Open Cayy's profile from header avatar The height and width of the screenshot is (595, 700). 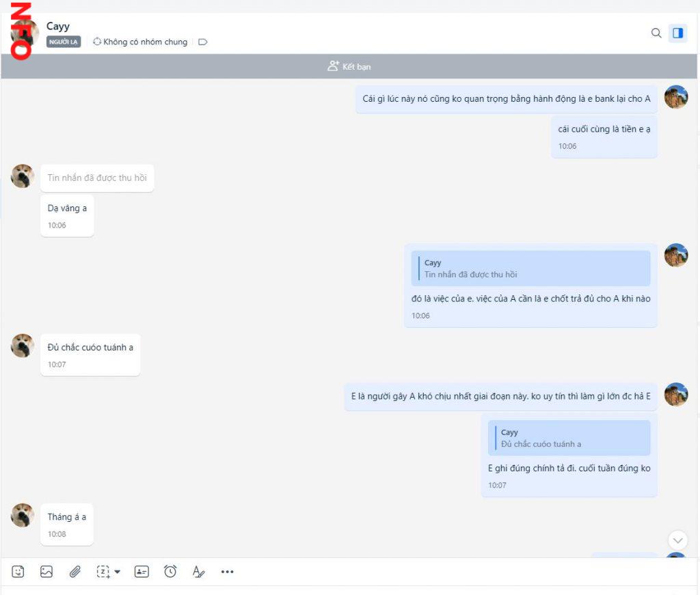(x=25, y=33)
